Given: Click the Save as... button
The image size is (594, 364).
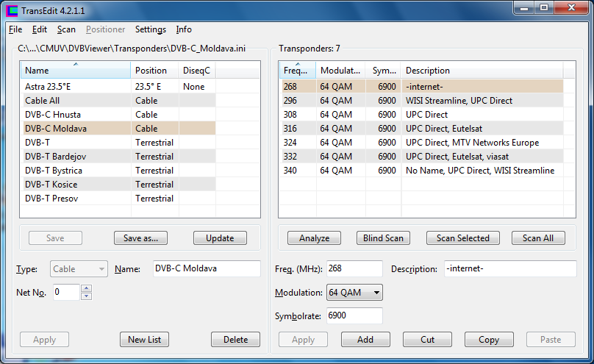Looking at the screenshot, I should click(140, 238).
